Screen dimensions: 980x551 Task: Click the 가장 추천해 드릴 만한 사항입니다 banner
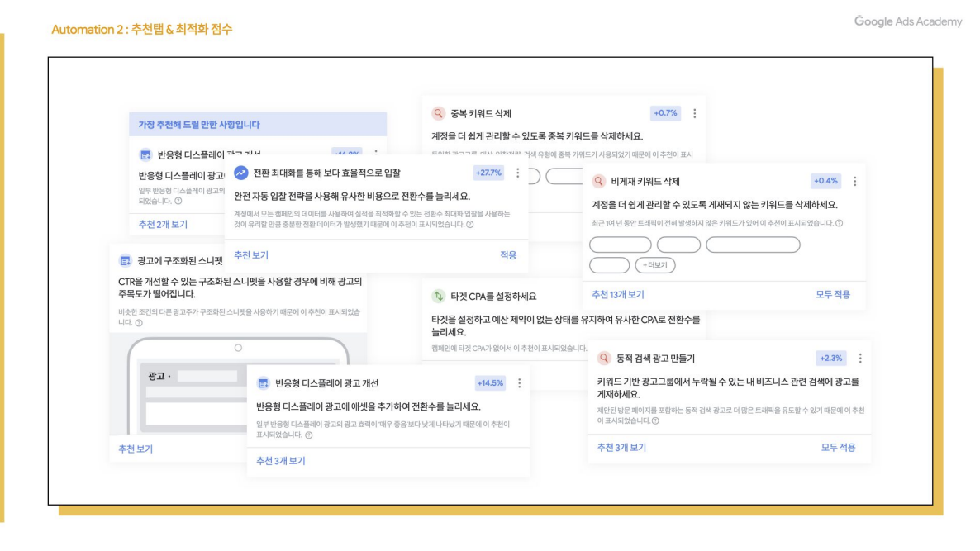(258, 124)
